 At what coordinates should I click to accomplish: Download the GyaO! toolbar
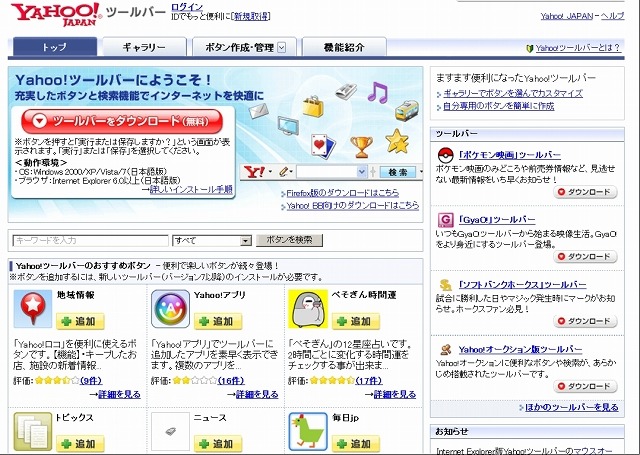(x=585, y=257)
